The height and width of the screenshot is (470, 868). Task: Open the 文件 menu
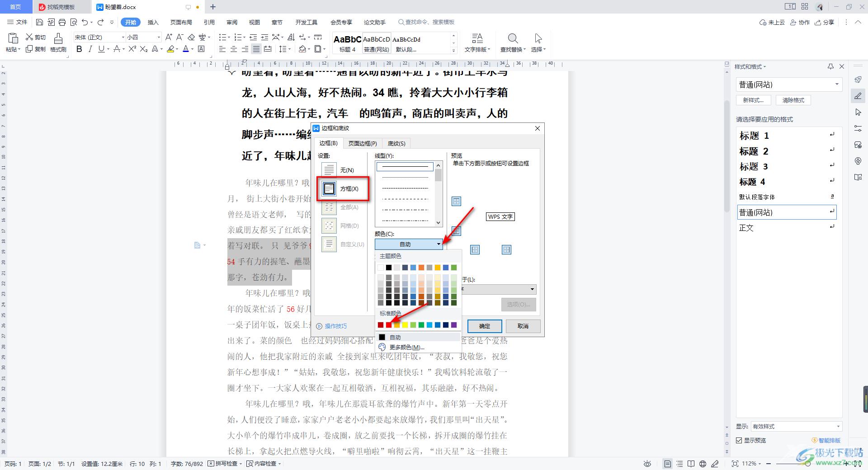point(17,22)
